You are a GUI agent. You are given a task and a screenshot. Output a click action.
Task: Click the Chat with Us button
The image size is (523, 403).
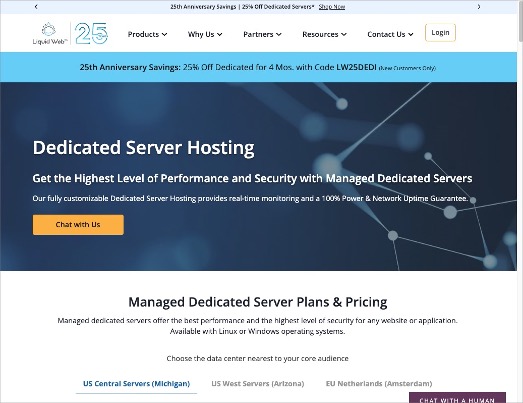tap(78, 225)
